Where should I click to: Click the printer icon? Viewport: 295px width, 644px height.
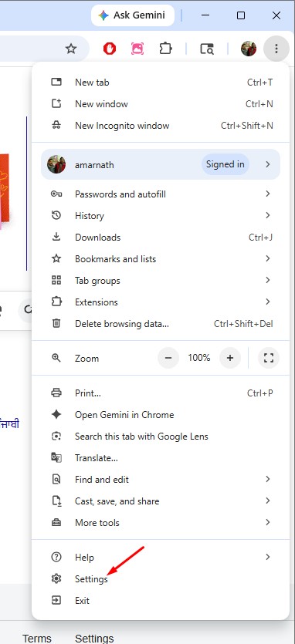(56, 393)
